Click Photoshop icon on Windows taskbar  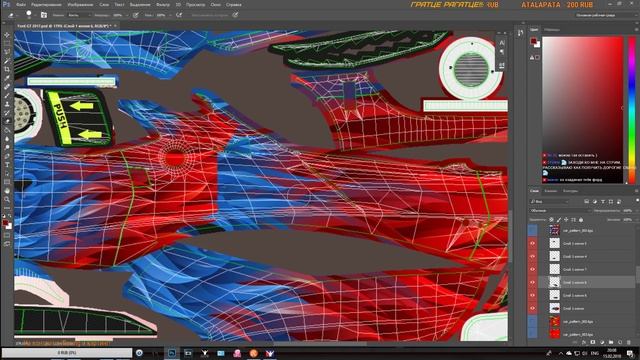tap(172, 353)
